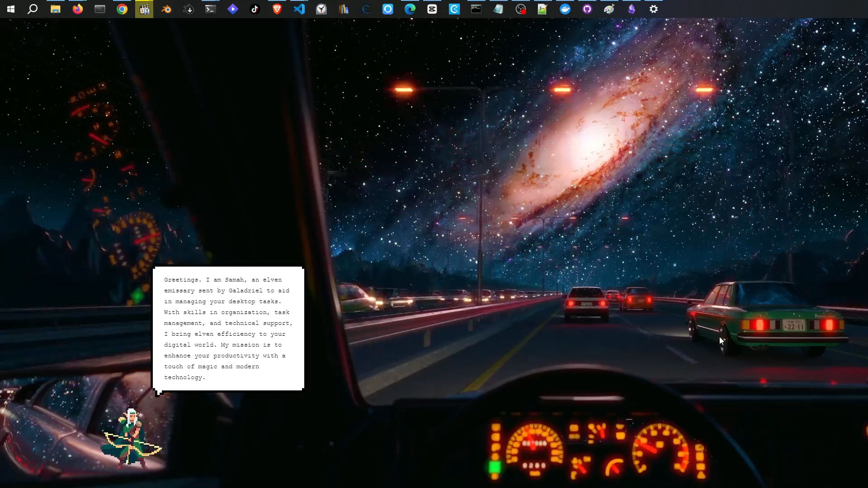Open the dark window icon after Firefox
Screen dimensions: 868x488
coord(100,9)
